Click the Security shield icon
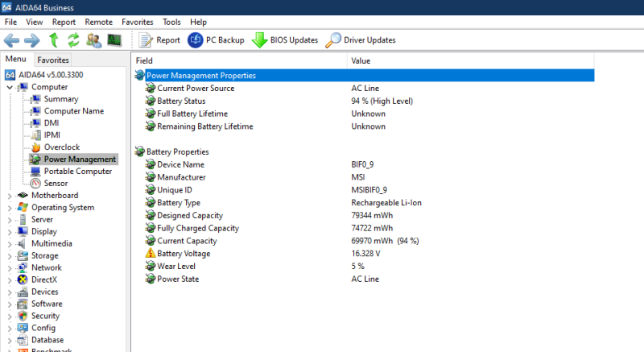The height and width of the screenshot is (352, 644). click(23, 316)
